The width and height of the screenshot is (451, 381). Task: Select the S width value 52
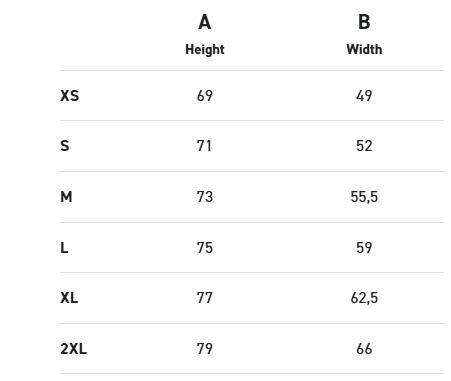point(364,146)
